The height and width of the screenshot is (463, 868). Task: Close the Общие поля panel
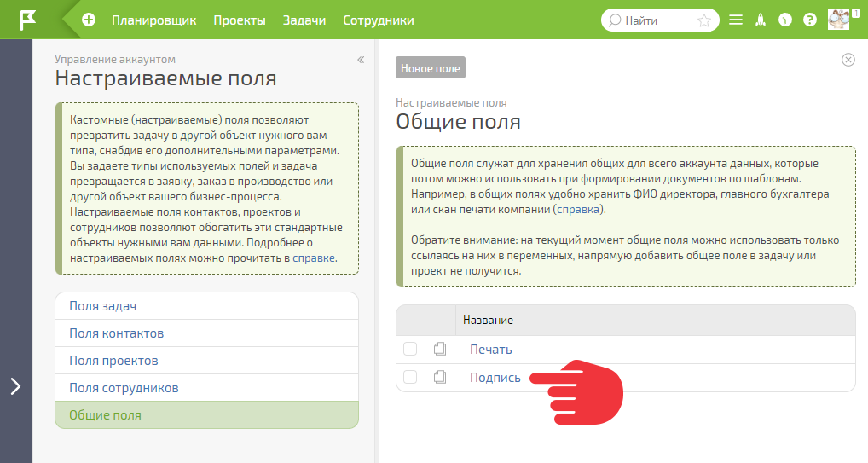tap(848, 59)
